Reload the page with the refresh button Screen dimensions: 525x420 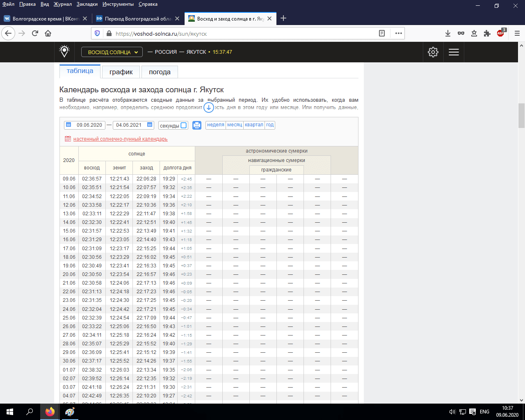pos(35,34)
